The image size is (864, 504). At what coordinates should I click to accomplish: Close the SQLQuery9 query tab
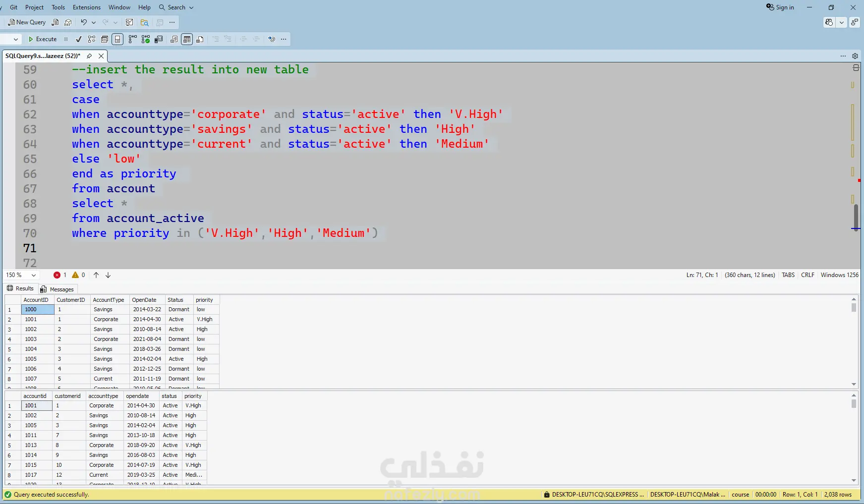[101, 56]
